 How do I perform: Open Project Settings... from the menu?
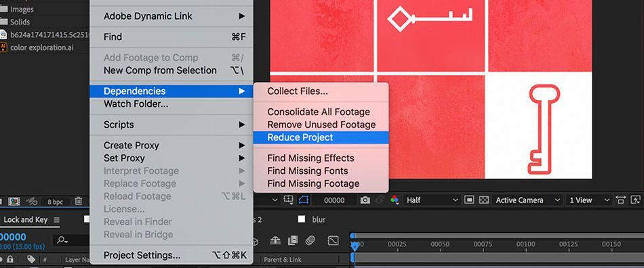coord(172,255)
